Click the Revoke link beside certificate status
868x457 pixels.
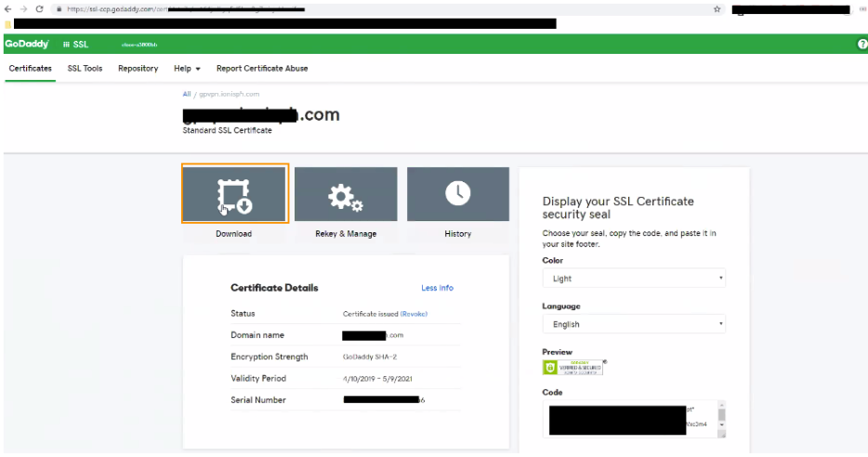tap(414, 314)
